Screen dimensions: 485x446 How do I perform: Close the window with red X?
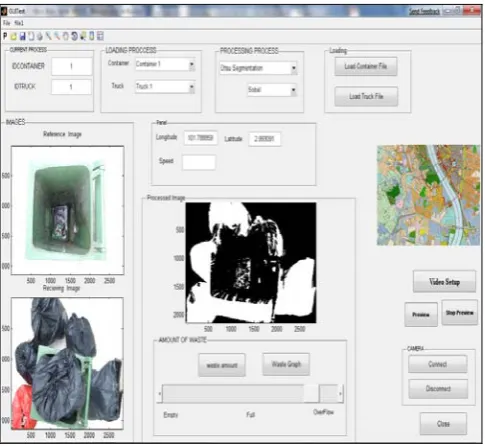point(473,11)
